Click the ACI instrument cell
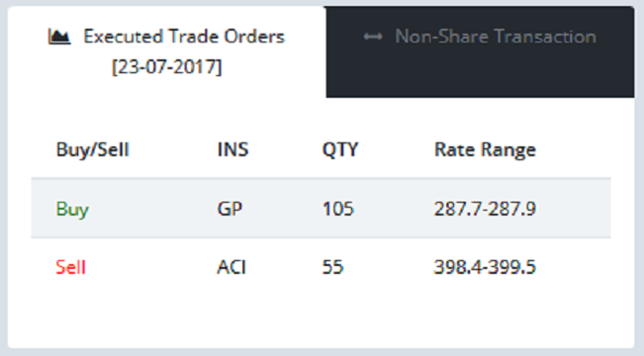644x356 pixels. (x=231, y=267)
